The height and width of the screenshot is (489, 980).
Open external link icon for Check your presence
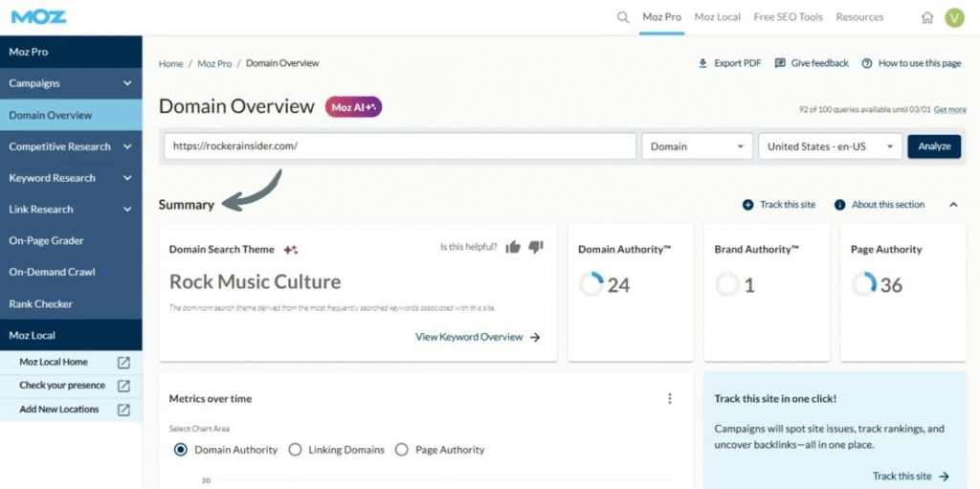click(x=123, y=386)
